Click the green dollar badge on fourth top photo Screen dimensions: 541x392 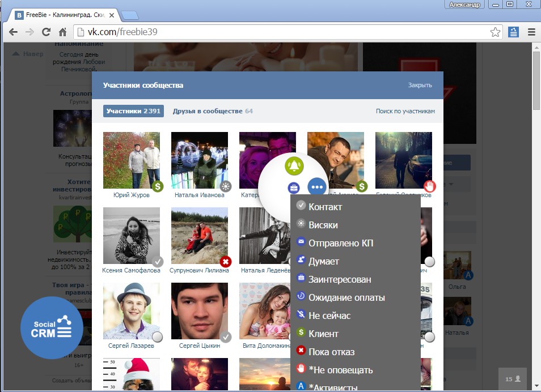(x=362, y=186)
